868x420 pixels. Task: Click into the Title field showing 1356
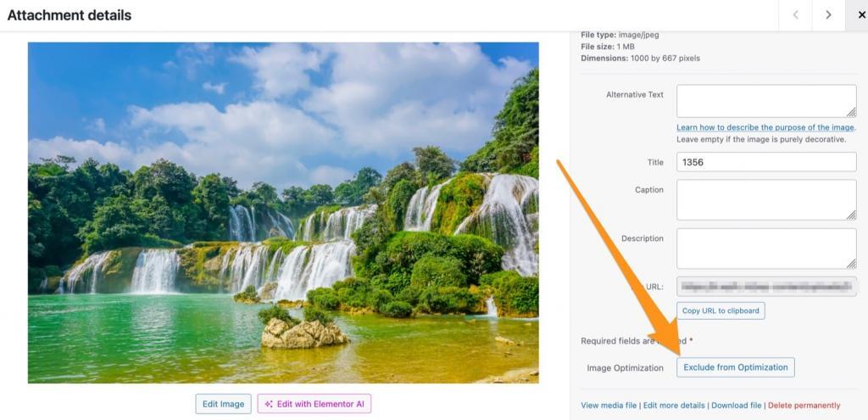click(x=766, y=162)
